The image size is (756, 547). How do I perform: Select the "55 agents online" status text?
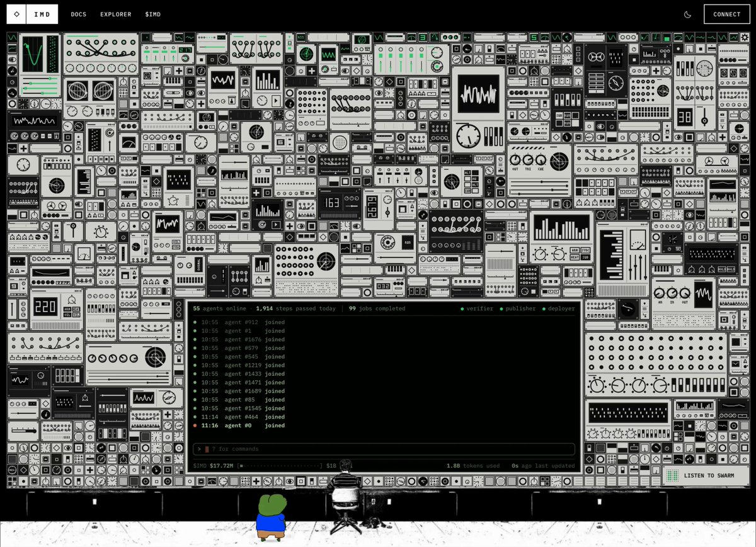[220, 308]
